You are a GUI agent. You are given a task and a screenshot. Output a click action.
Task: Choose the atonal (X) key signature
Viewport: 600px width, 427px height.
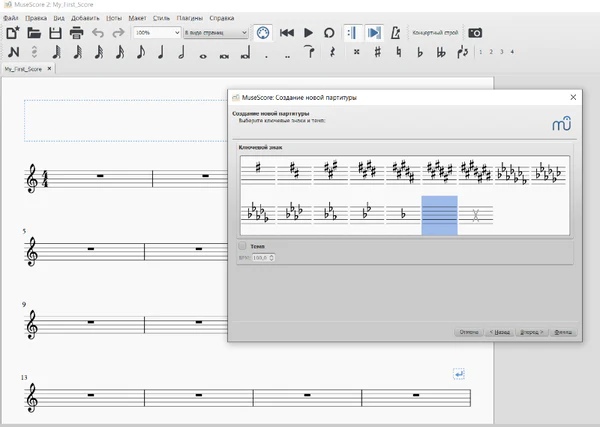[x=476, y=214]
